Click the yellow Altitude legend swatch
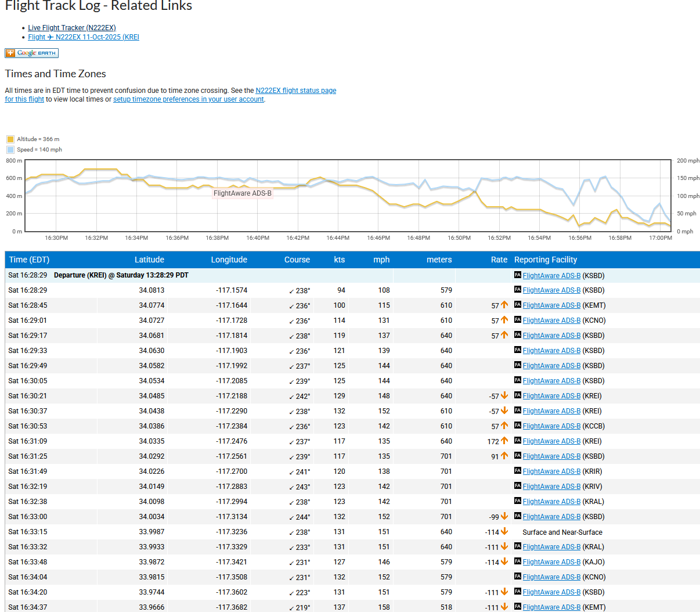The width and height of the screenshot is (700, 612). coord(10,139)
